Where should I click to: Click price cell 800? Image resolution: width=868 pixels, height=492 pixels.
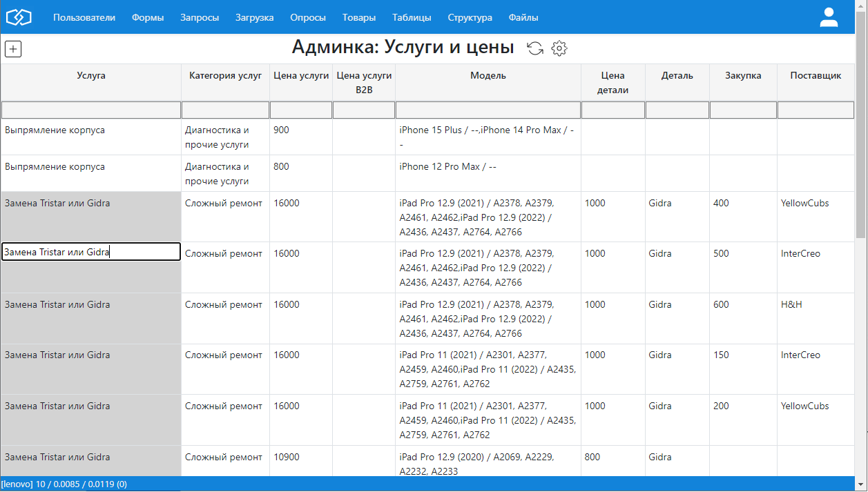[x=301, y=173]
